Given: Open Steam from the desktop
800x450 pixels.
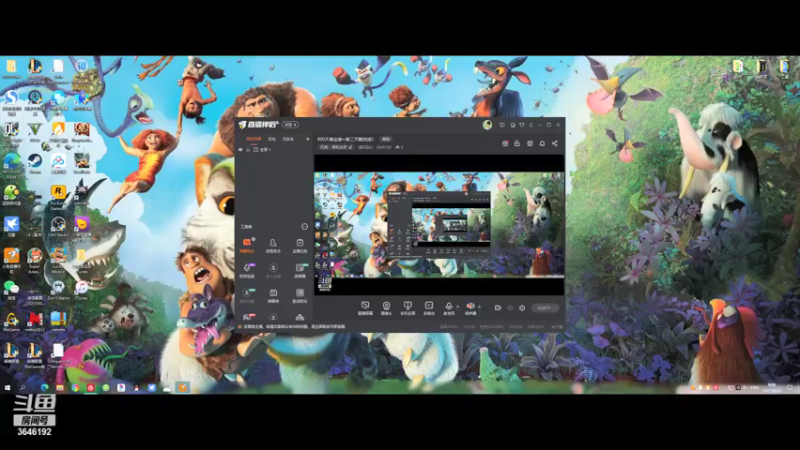Looking at the screenshot, I should pos(35,162).
